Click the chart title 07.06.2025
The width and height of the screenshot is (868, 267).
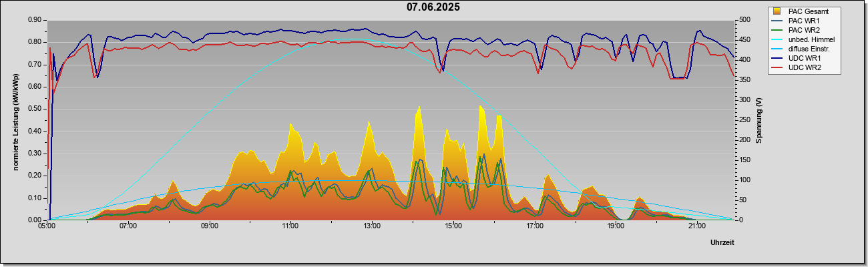(x=433, y=7)
